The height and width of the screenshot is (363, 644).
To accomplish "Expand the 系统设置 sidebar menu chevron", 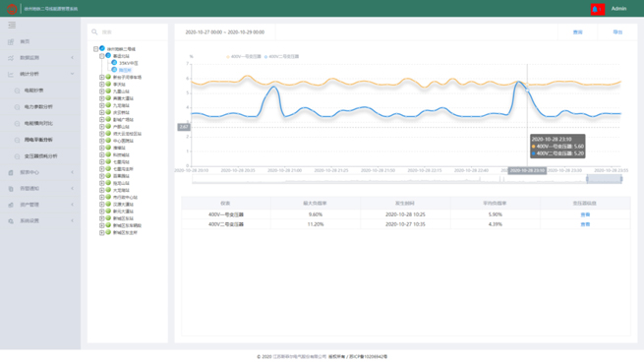I will click(x=73, y=221).
